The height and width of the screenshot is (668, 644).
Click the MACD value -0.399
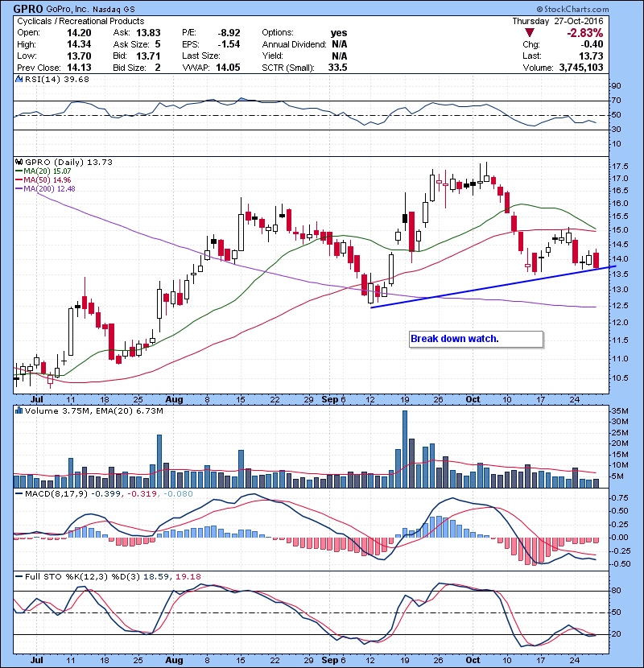[105, 494]
